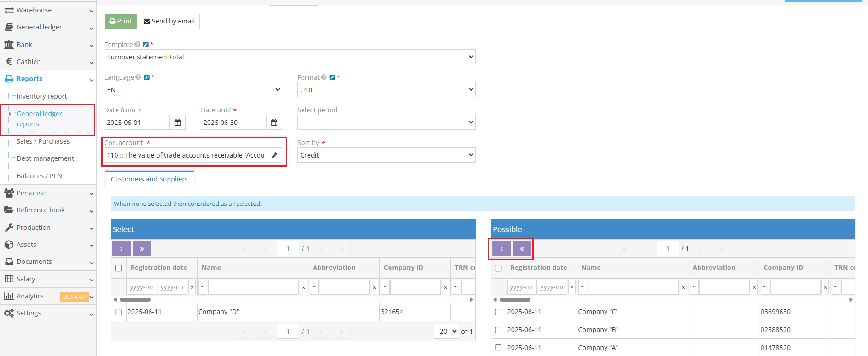Select the Customers and Suppliers tab
Viewport: 868px width, 356px height.
[x=149, y=179]
